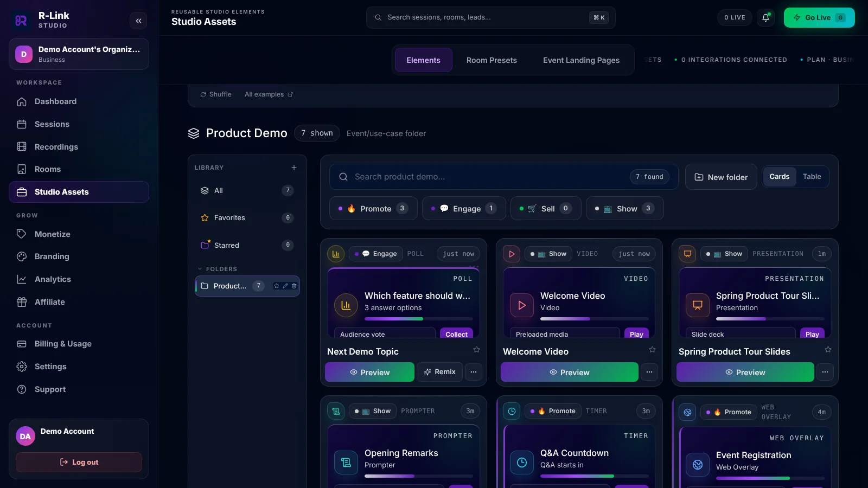The image size is (868, 488).
Task: Star the Product folder in the library
Action: pos(277,286)
